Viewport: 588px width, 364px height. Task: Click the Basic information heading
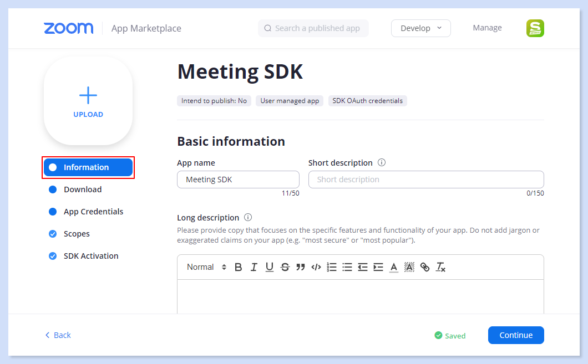click(x=231, y=141)
